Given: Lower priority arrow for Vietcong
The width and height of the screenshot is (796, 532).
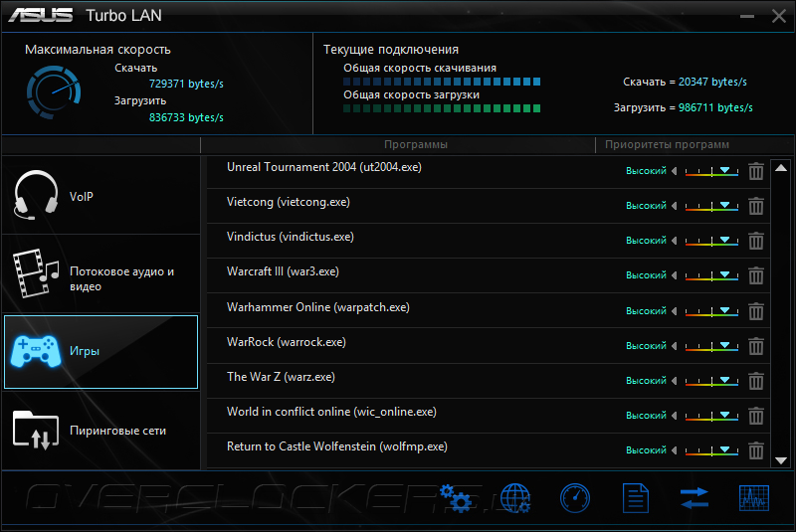Looking at the screenshot, I should (x=675, y=206).
